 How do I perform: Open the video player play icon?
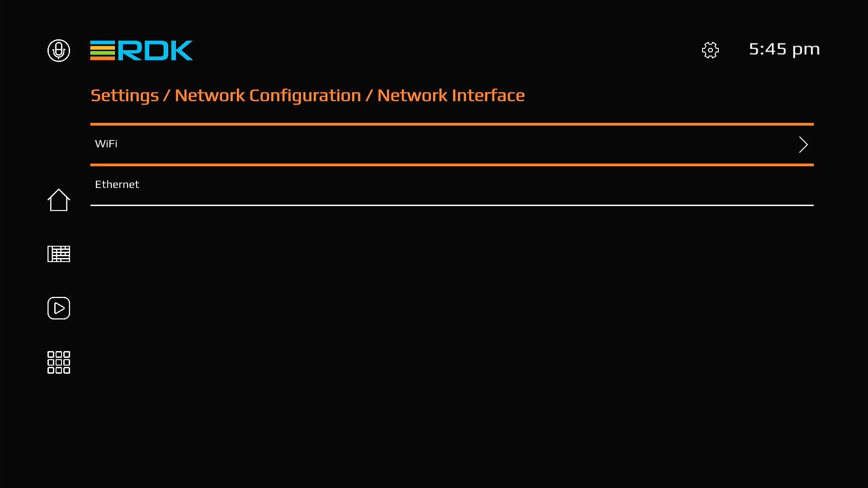pyautogui.click(x=59, y=308)
